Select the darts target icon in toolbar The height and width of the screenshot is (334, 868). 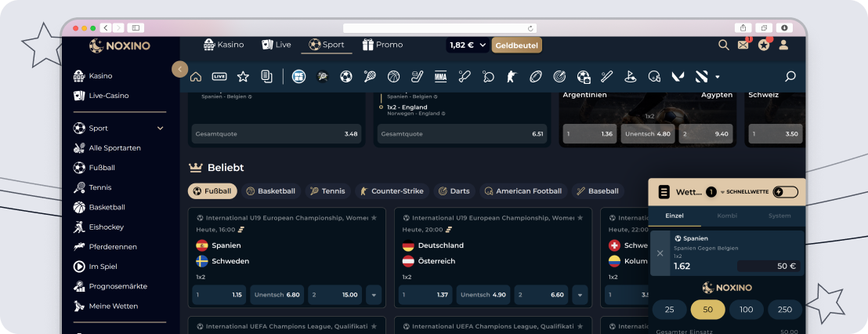[x=559, y=76]
